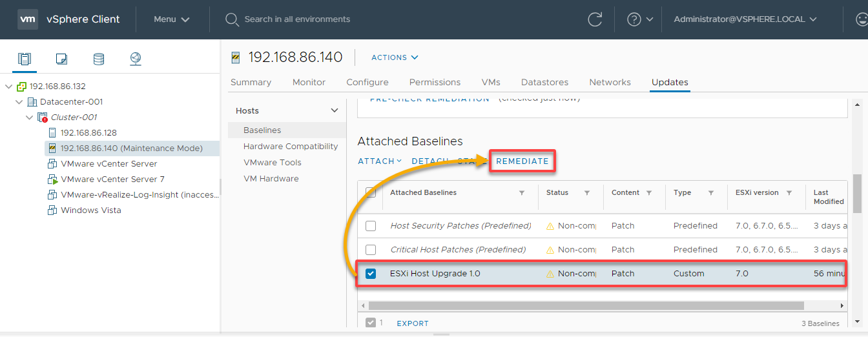The height and width of the screenshot is (337, 868).
Task: Open the Help question mark icon
Action: (x=634, y=19)
